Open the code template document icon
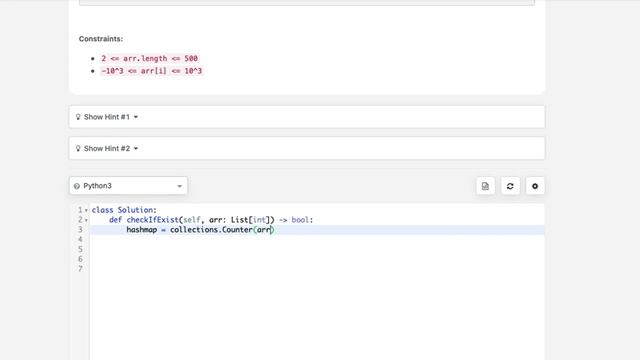This screenshot has height=360, width=640. pyautogui.click(x=485, y=186)
